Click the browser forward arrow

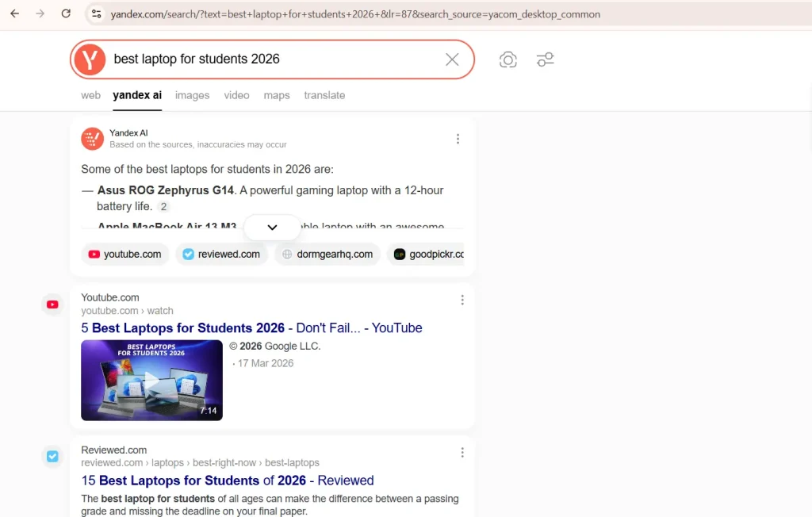point(40,14)
